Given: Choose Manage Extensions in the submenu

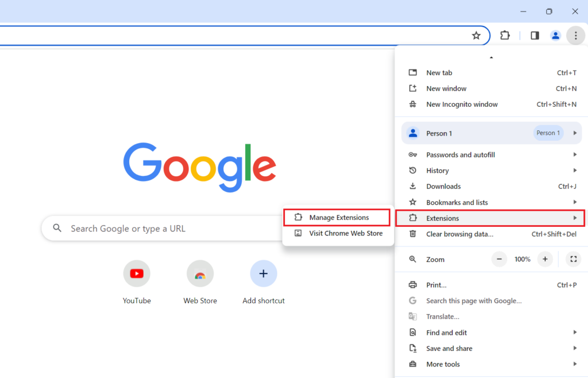Looking at the screenshot, I should tap(336, 218).
